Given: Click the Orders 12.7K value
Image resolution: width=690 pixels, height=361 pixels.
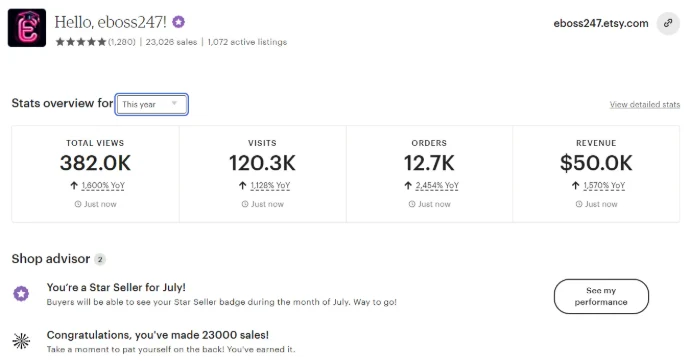Looking at the screenshot, I should click(x=429, y=163).
